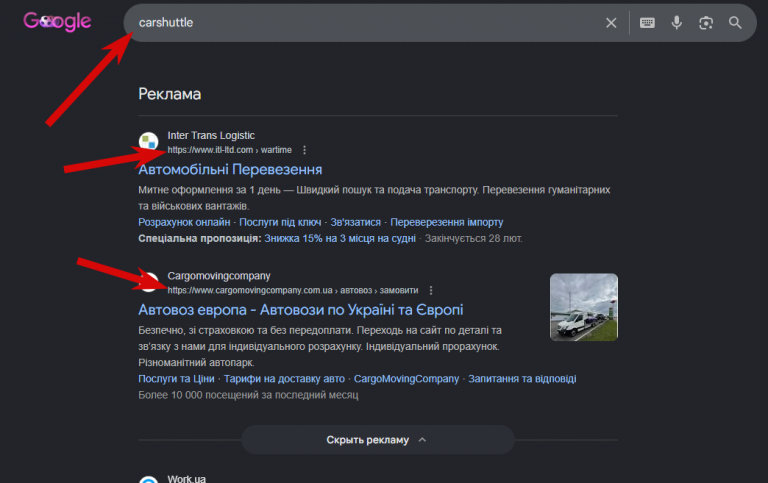768x483 pixels.
Task: Open 'Автовоз европа' ad headline
Action: [x=301, y=310]
